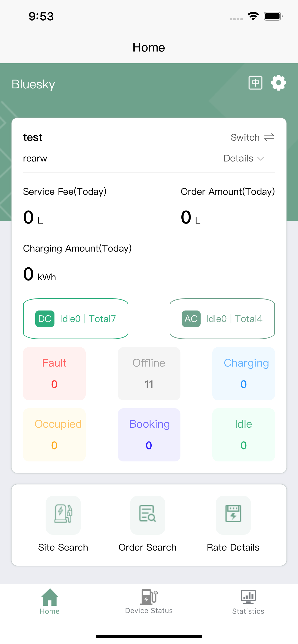Image resolution: width=298 pixels, height=644 pixels.
Task: Tap the language switch icon
Action: click(x=255, y=83)
